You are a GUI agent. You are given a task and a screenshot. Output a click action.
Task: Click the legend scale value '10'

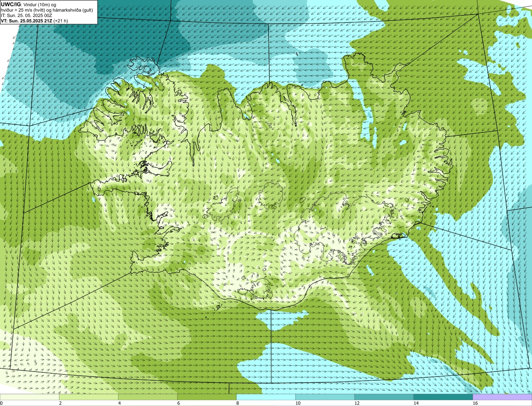298,403
